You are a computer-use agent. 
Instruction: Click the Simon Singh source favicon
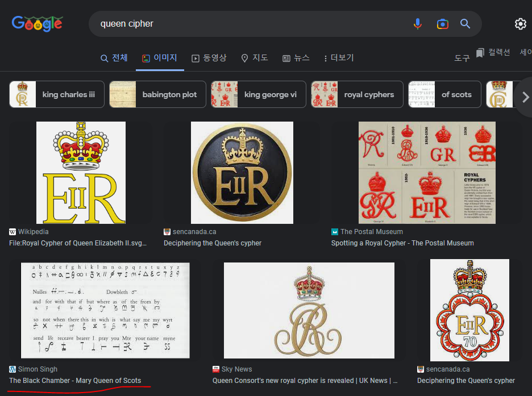point(13,369)
